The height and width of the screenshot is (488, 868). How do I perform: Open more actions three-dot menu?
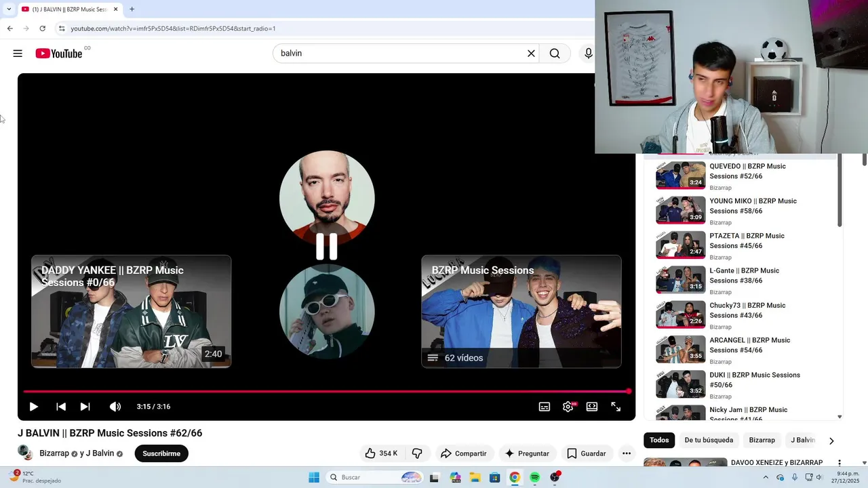[627, 453]
